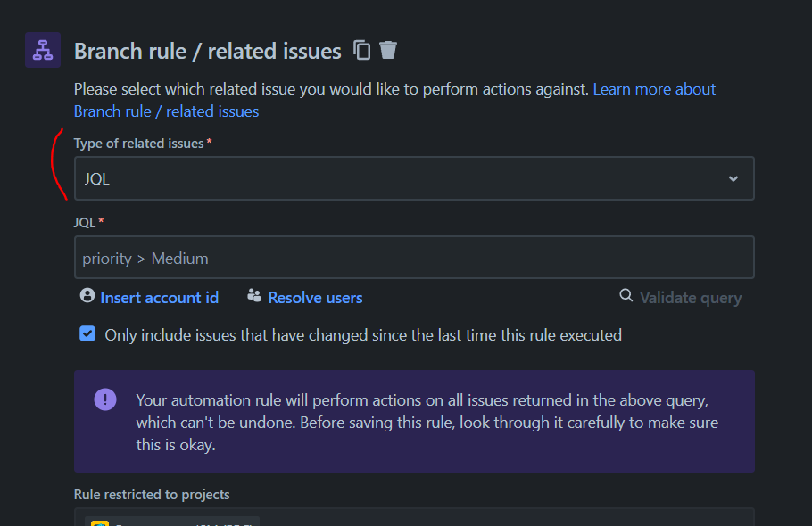The height and width of the screenshot is (526, 812).
Task: Duplicate this branch rule component
Action: (x=361, y=50)
